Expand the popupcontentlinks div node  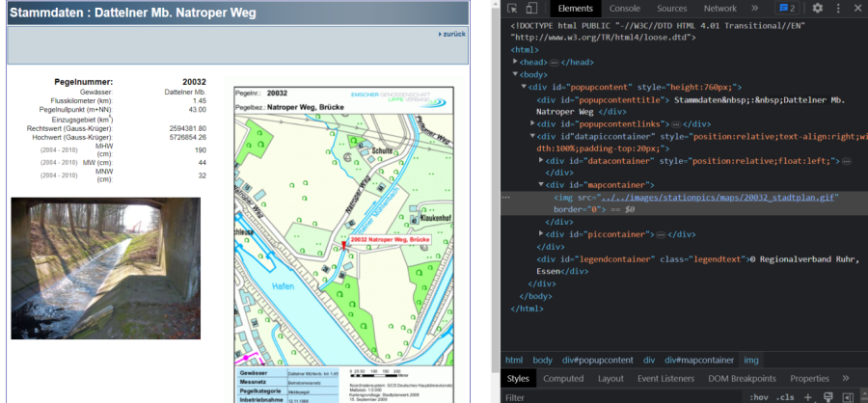coord(530,123)
